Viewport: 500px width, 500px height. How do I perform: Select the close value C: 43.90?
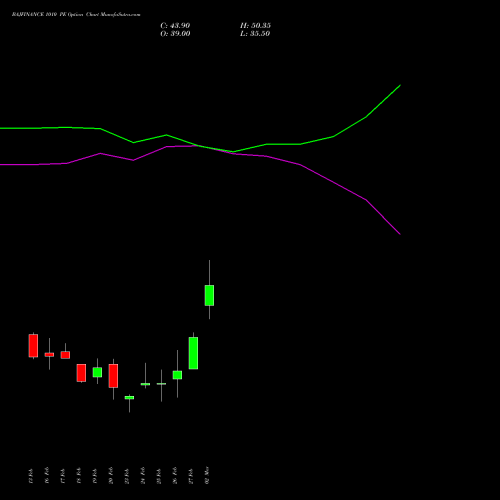[175, 26]
